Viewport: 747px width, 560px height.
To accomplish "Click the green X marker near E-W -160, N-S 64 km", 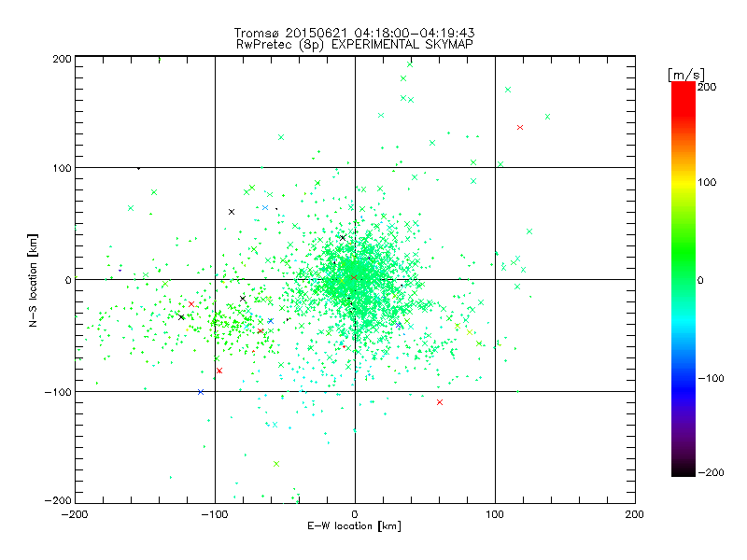I will pyautogui.click(x=131, y=208).
